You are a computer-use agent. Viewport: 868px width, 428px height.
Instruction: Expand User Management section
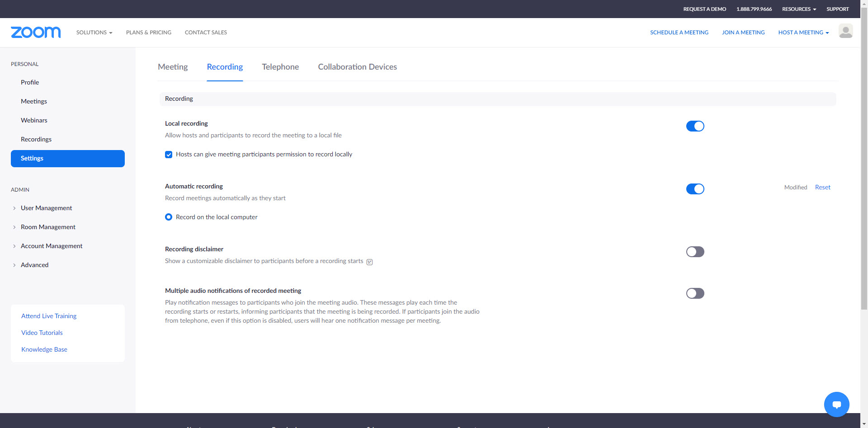46,208
